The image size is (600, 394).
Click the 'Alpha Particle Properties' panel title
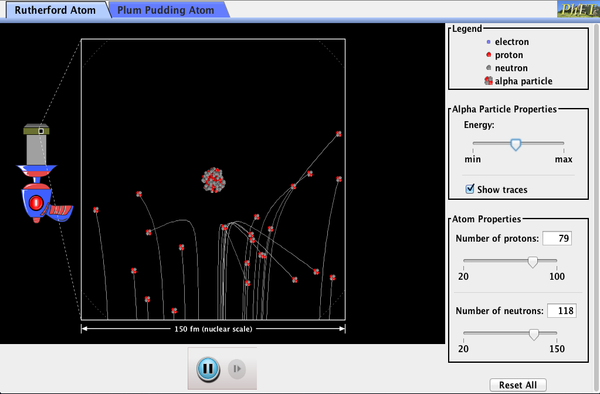coord(504,109)
